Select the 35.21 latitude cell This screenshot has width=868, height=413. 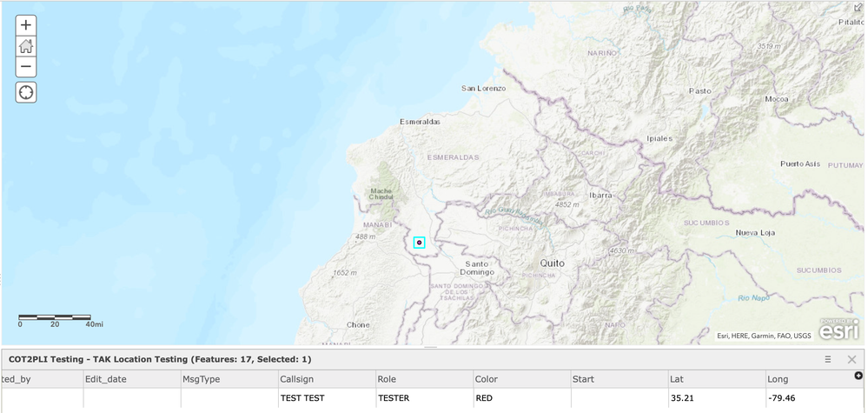(717, 397)
